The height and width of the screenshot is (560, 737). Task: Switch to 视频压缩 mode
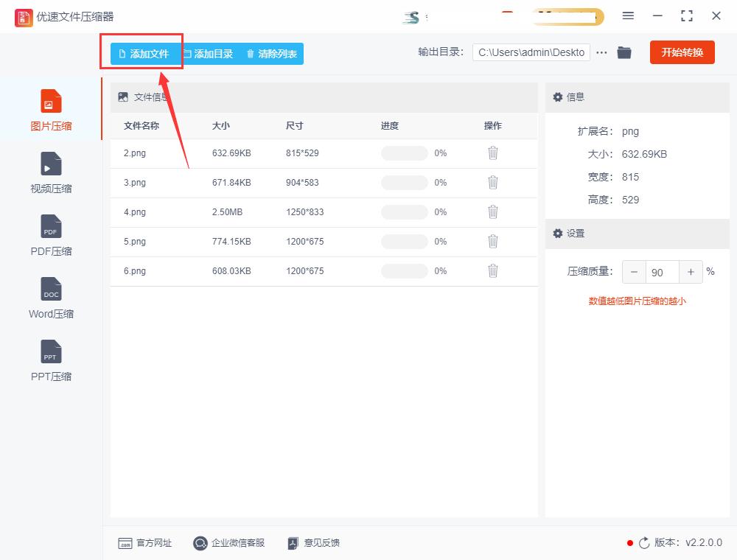pos(50,172)
